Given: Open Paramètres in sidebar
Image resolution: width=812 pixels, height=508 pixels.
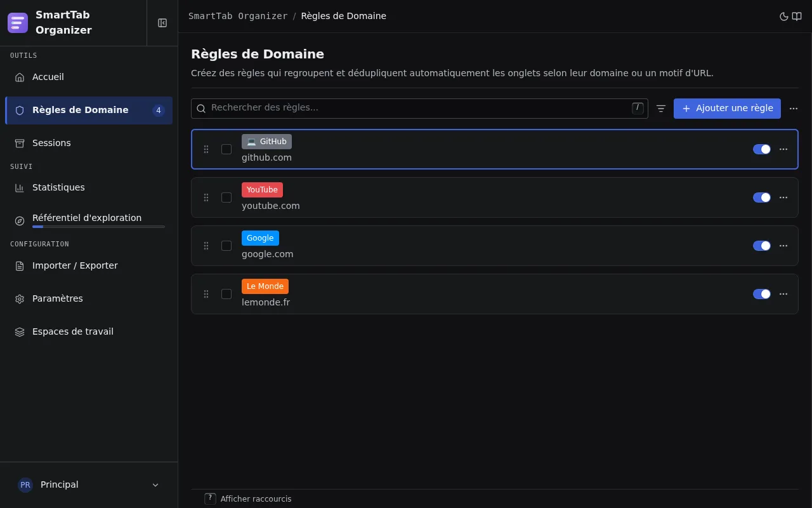Looking at the screenshot, I should pos(89,299).
